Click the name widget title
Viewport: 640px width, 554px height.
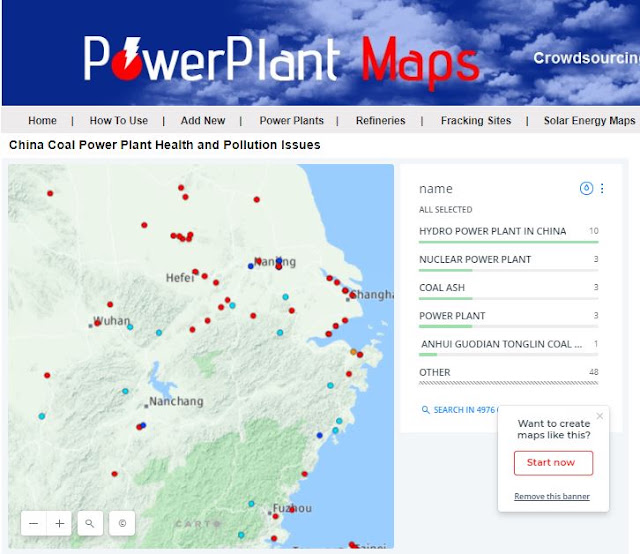(x=436, y=189)
